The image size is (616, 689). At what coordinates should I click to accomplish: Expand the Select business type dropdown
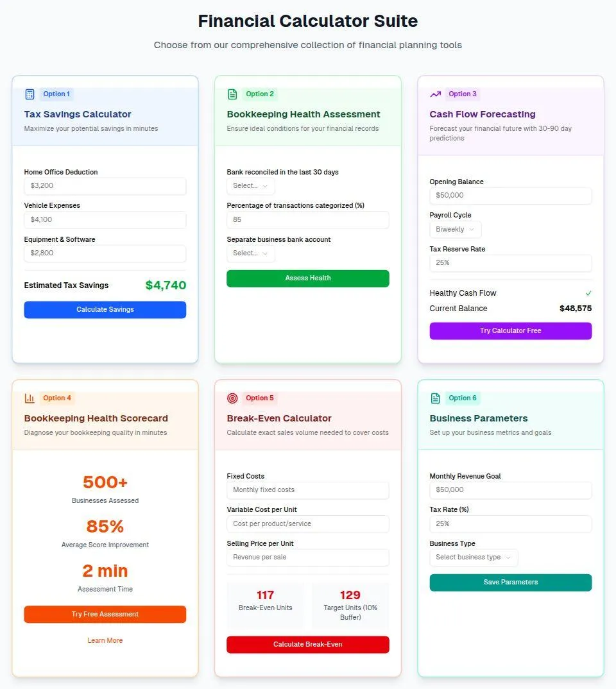coord(474,557)
